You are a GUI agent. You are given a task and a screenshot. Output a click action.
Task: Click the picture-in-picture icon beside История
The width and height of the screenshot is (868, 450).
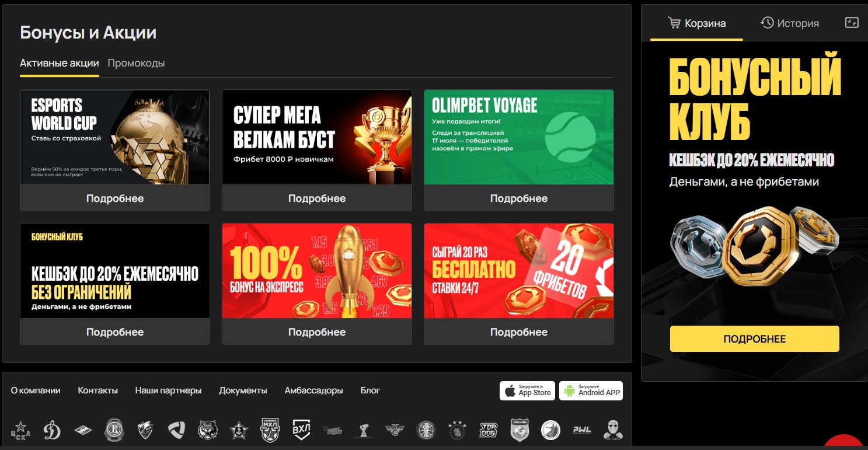(852, 23)
